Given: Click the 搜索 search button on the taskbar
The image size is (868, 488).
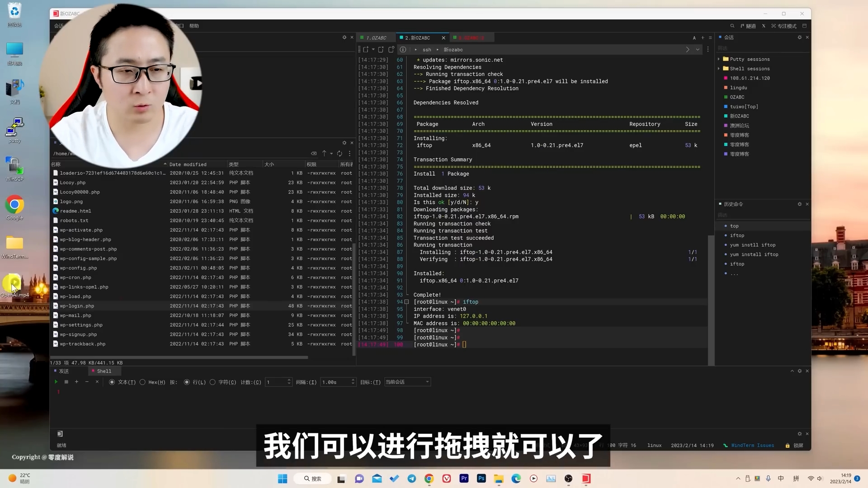Looking at the screenshot, I should point(313,479).
